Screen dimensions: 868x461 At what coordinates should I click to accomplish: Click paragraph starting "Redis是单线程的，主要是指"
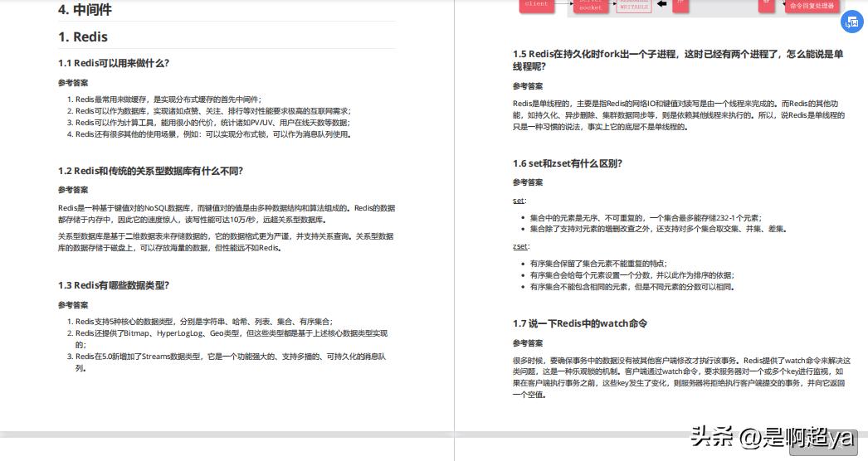pyautogui.click(x=679, y=115)
